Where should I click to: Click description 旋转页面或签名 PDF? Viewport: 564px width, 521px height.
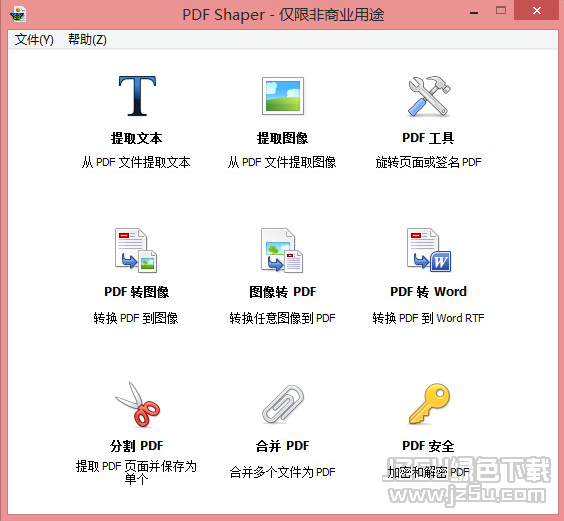428,162
